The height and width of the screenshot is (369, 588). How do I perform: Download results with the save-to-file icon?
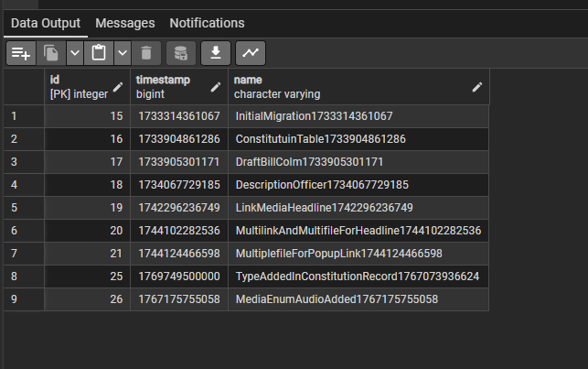[x=216, y=53]
